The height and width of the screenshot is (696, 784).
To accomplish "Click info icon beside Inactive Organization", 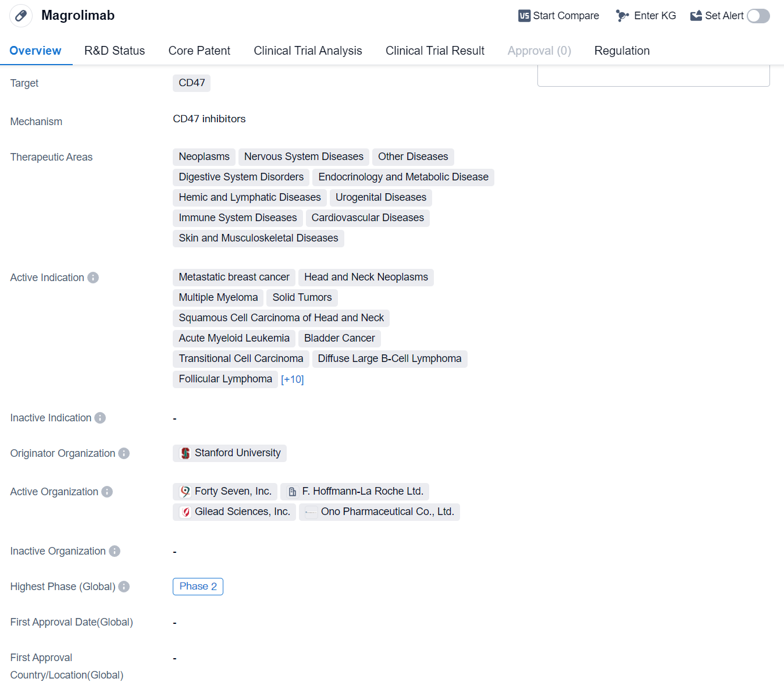I will point(115,551).
